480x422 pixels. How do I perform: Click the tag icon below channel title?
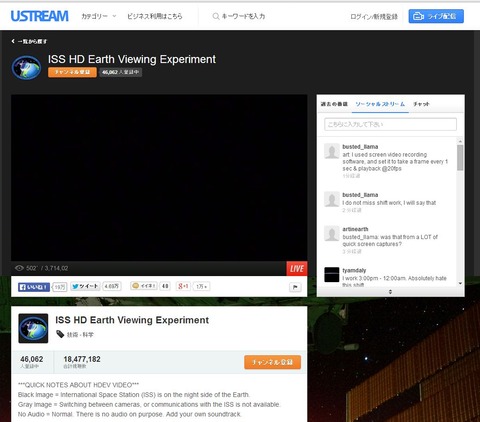click(x=60, y=334)
